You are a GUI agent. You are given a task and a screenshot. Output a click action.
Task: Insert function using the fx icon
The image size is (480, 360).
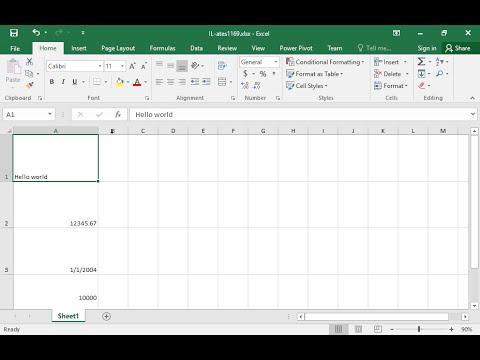coord(118,114)
